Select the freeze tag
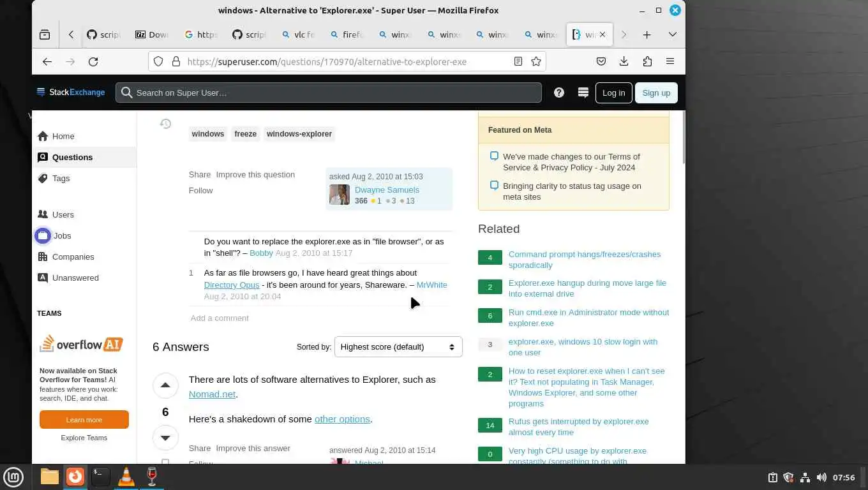 [245, 134]
